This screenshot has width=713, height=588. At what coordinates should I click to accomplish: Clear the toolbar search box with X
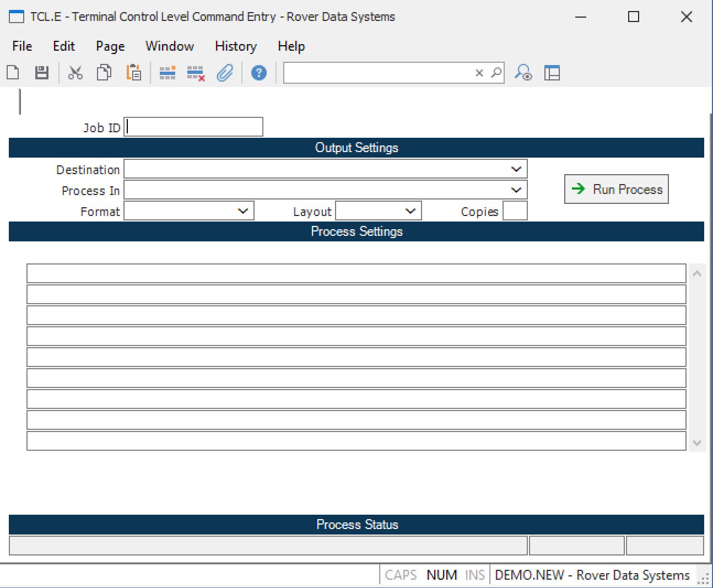[x=479, y=73]
